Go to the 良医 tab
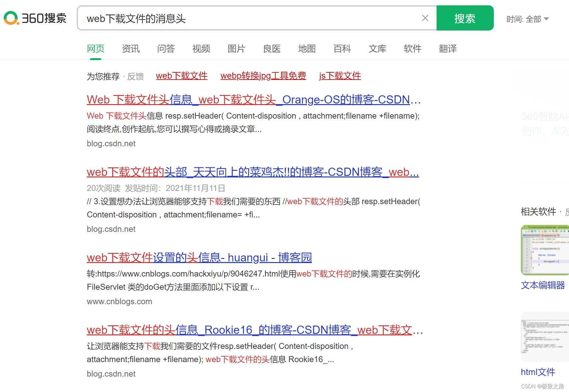 click(x=272, y=49)
